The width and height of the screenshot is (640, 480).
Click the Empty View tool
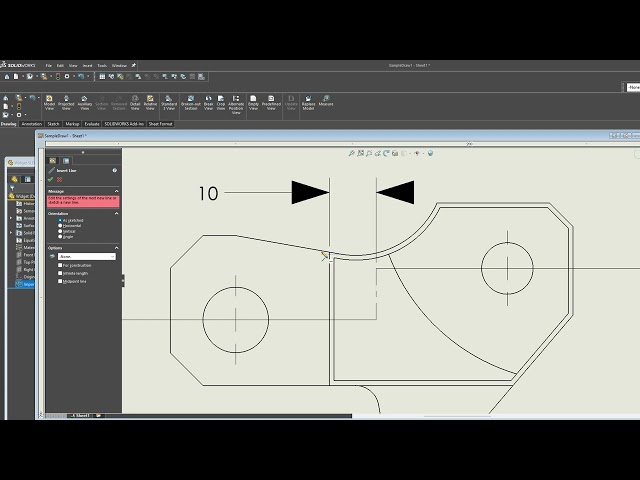pyautogui.click(x=253, y=102)
